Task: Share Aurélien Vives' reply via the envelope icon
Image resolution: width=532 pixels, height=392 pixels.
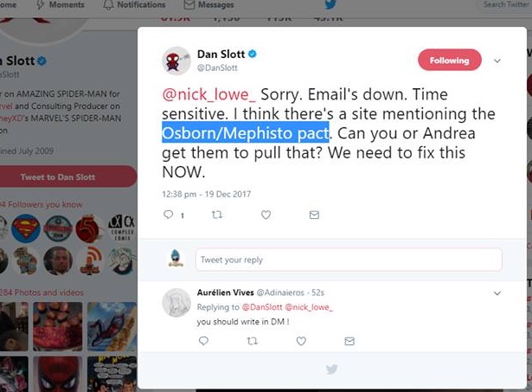Action: pos(349,341)
